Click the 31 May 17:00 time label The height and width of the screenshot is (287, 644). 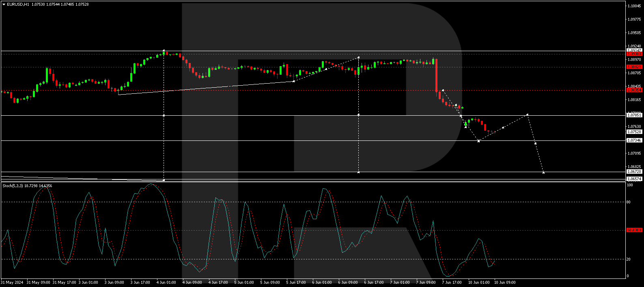(x=65, y=283)
